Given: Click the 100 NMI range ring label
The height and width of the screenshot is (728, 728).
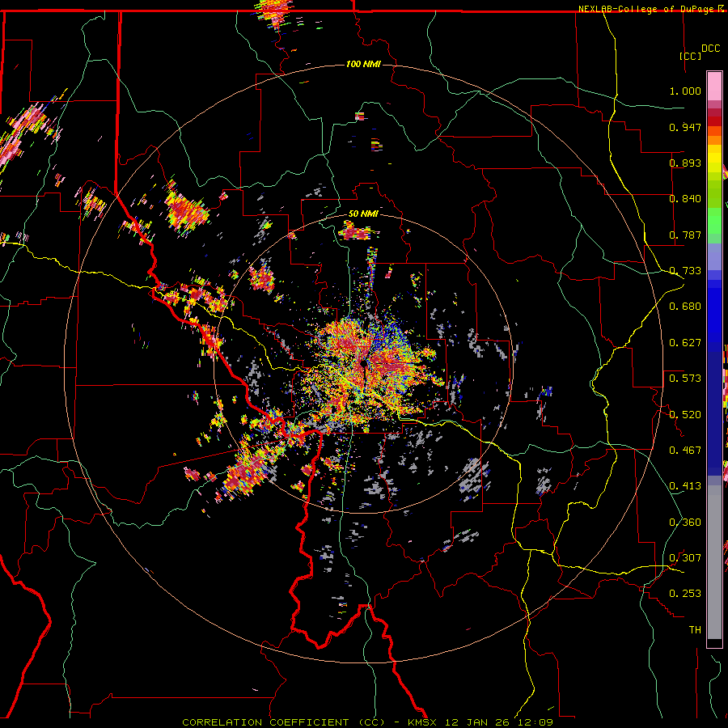Looking at the screenshot, I should 363,64.
